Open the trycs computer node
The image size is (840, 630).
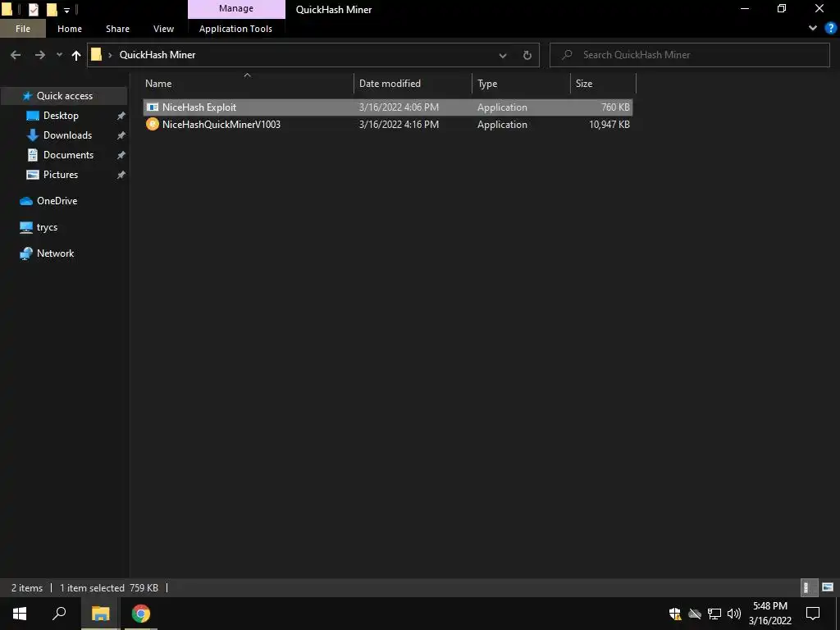(47, 227)
